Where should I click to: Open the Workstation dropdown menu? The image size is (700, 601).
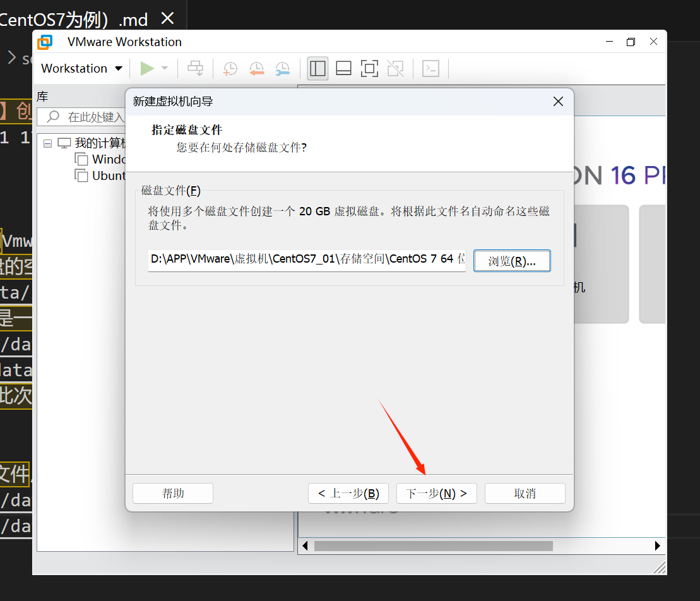click(x=81, y=68)
